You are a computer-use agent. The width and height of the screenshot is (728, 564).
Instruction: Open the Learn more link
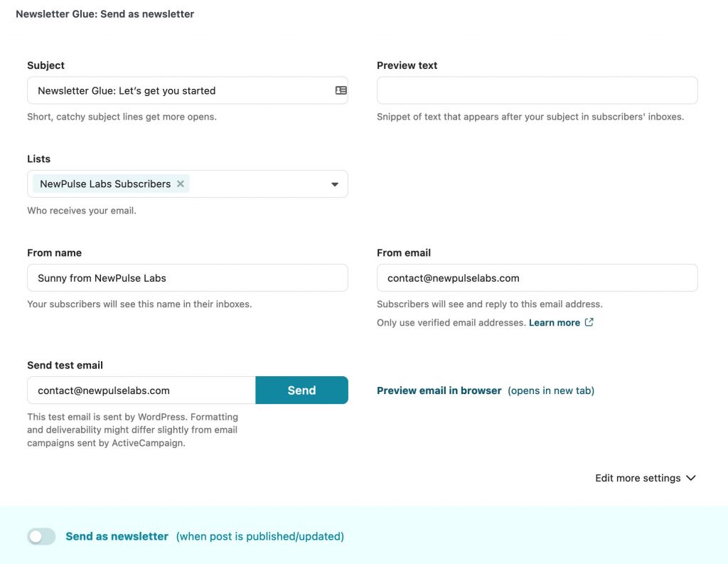click(x=554, y=322)
